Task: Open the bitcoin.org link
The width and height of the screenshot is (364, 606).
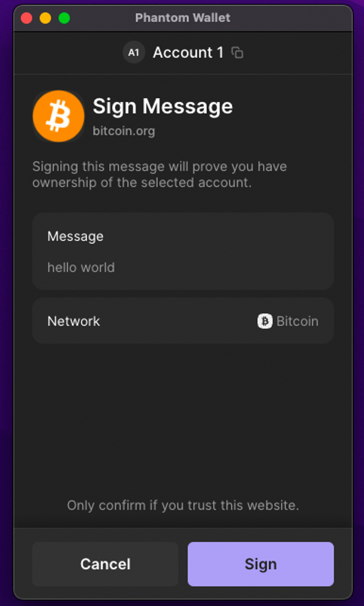Action: (x=124, y=131)
